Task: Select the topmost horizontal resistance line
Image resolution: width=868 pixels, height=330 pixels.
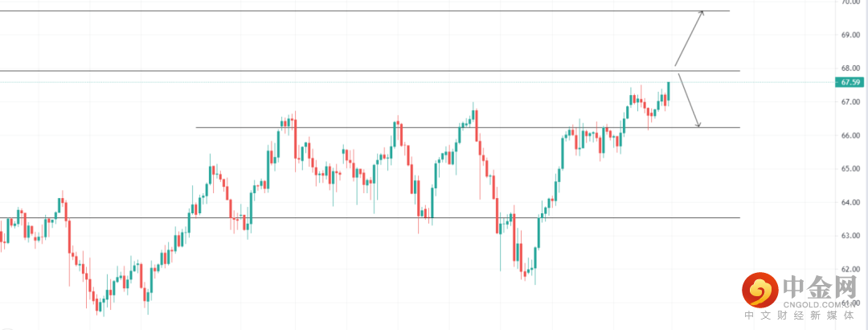Action: pyautogui.click(x=362, y=10)
